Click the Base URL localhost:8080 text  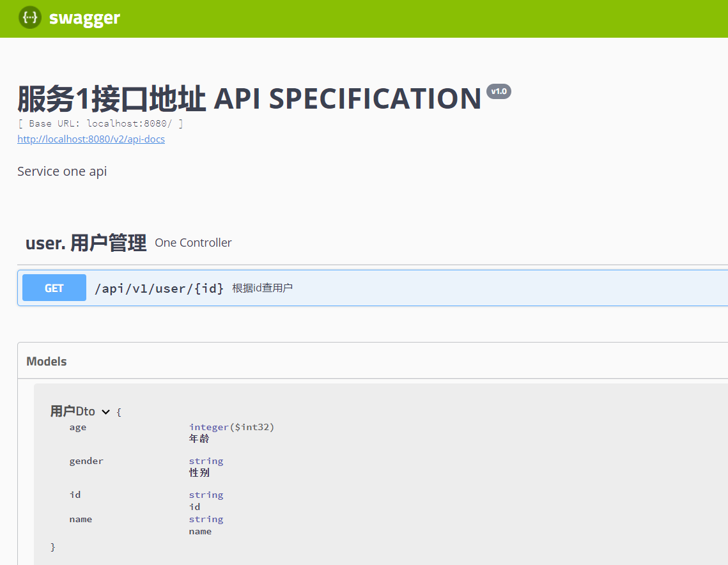coord(100,123)
